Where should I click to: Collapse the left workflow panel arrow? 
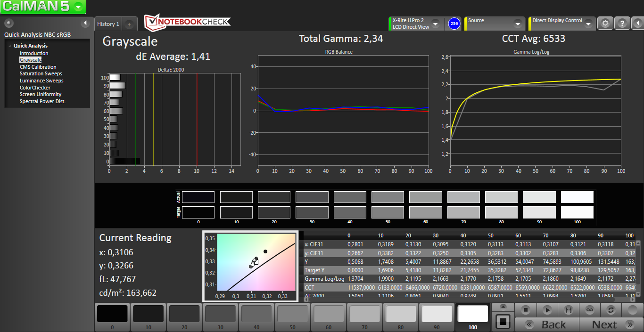click(85, 23)
